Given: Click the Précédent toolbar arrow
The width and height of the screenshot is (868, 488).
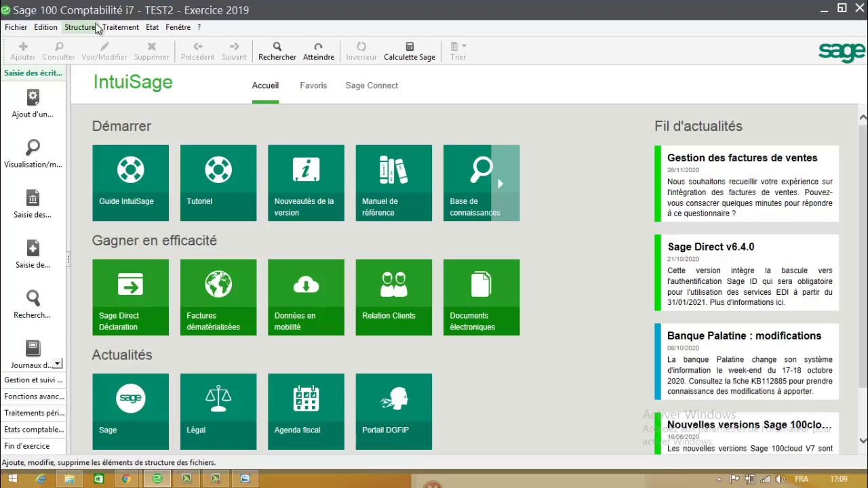Looking at the screenshot, I should point(197,51).
